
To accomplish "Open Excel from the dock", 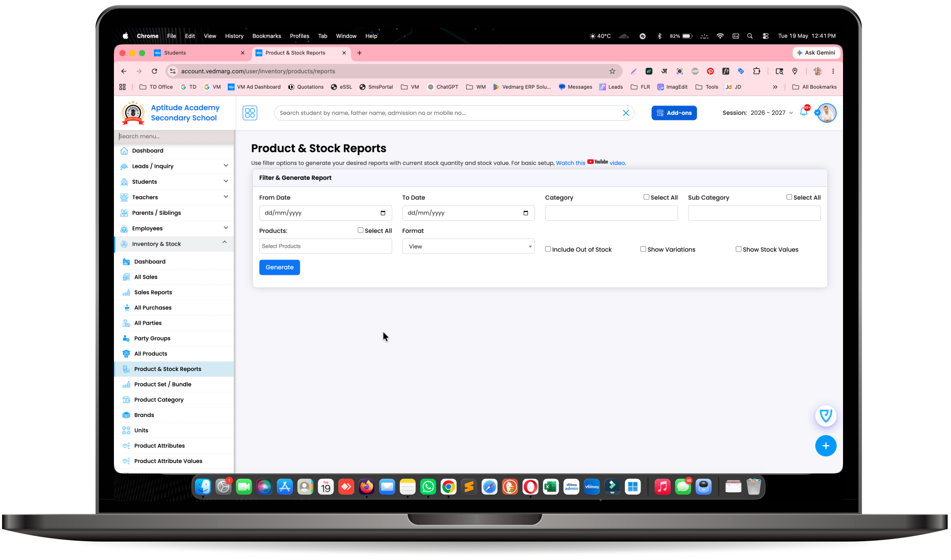I will (551, 487).
